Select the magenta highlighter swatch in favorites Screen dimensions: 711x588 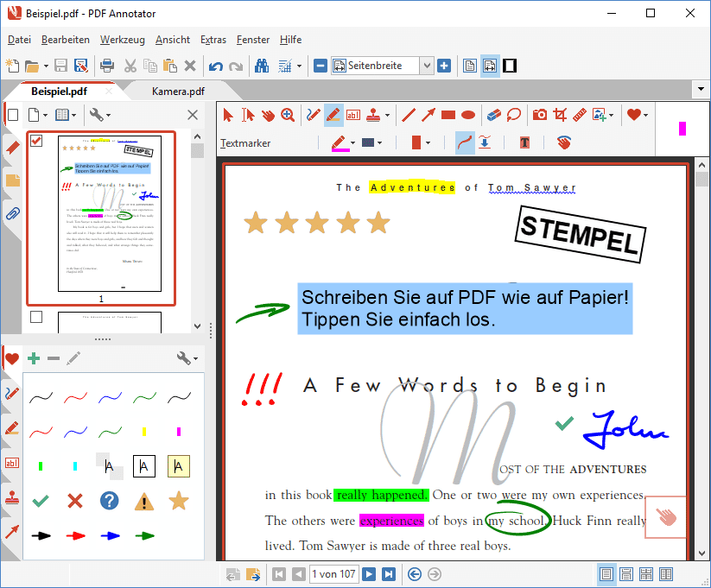[x=179, y=432]
